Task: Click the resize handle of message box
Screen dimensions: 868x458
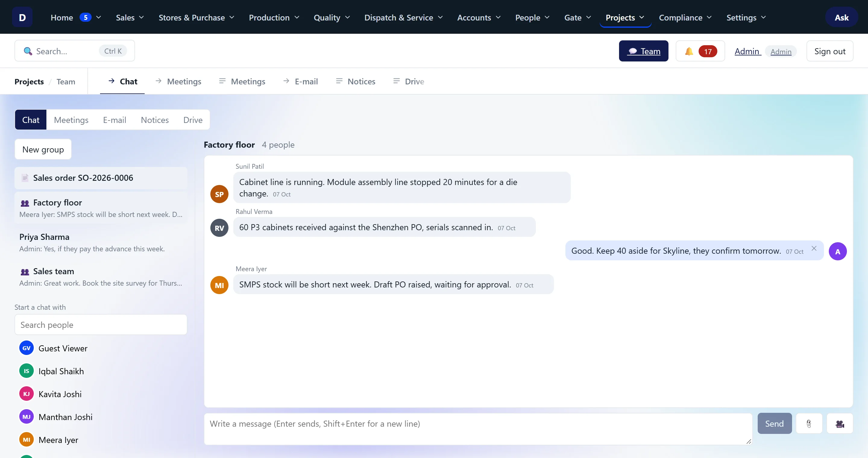Action: [749, 441]
